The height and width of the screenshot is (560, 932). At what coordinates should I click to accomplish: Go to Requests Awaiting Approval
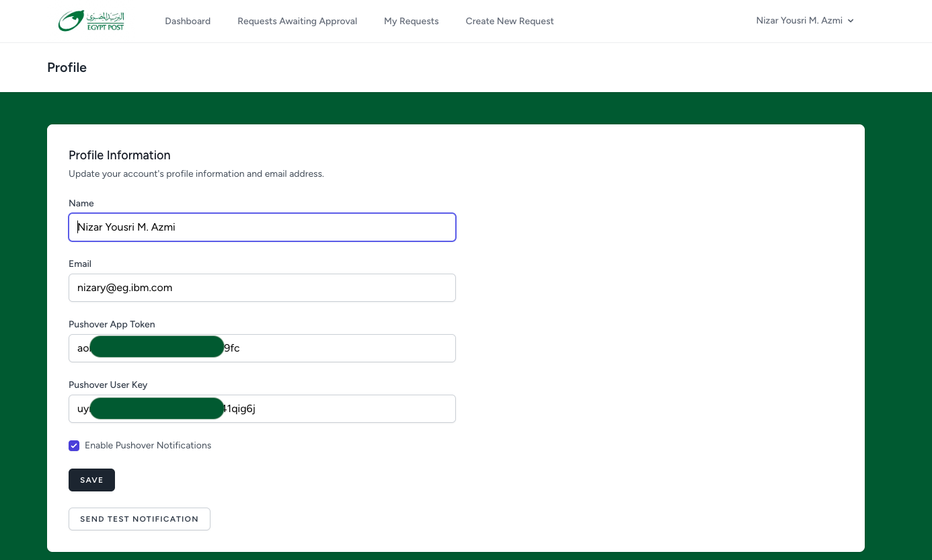pos(297,22)
